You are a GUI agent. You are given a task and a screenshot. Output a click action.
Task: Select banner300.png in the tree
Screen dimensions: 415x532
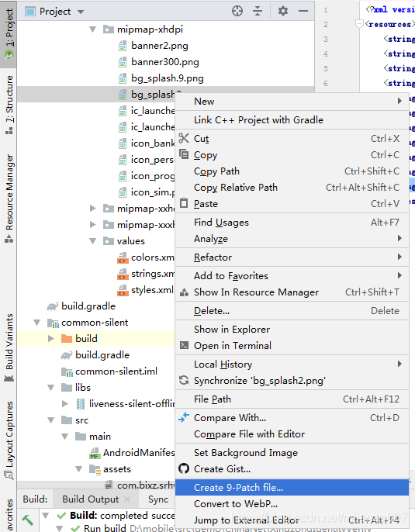(165, 62)
